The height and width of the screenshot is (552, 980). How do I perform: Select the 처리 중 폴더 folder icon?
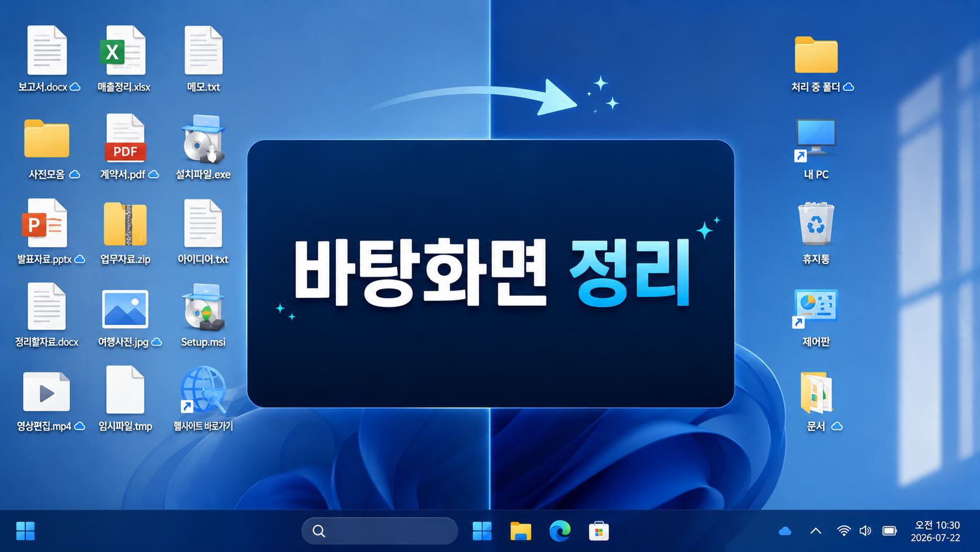pyautogui.click(x=816, y=55)
